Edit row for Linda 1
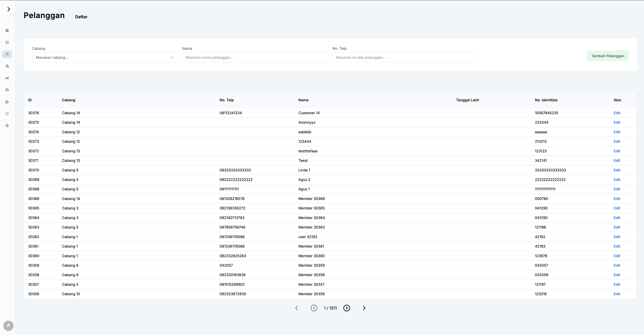The height and width of the screenshot is (335, 644). [x=617, y=170]
